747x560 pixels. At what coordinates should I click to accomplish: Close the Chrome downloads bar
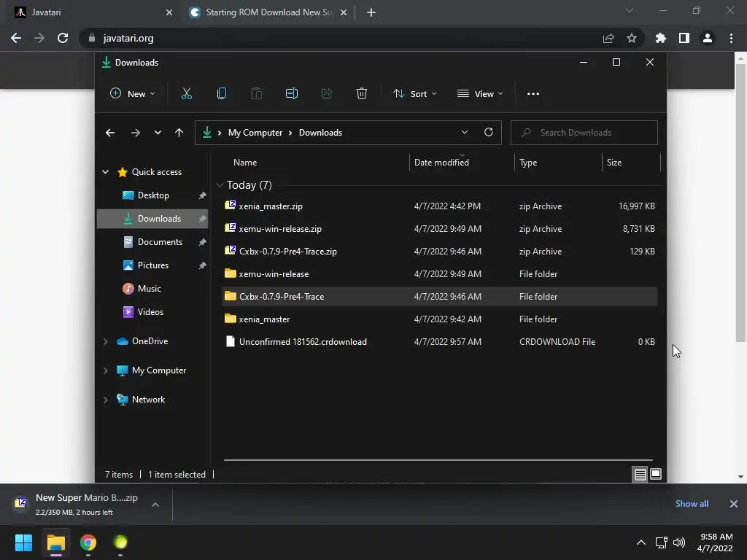coord(734,504)
